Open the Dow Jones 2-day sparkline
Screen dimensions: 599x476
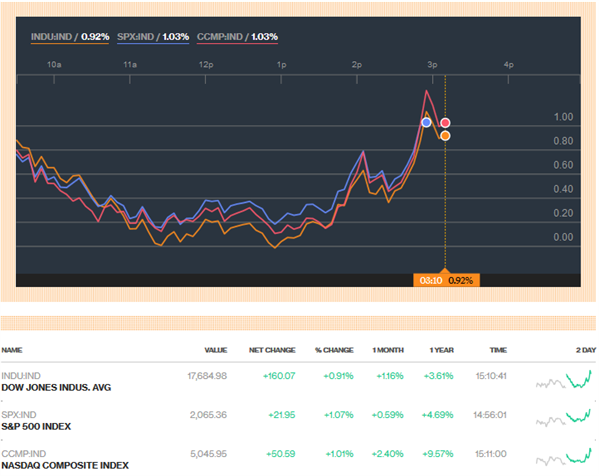click(564, 380)
